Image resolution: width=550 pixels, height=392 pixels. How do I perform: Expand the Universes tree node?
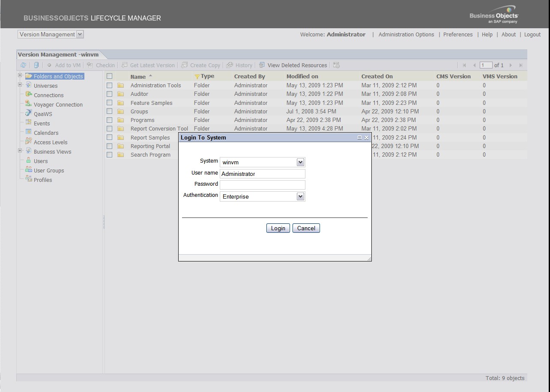point(20,85)
